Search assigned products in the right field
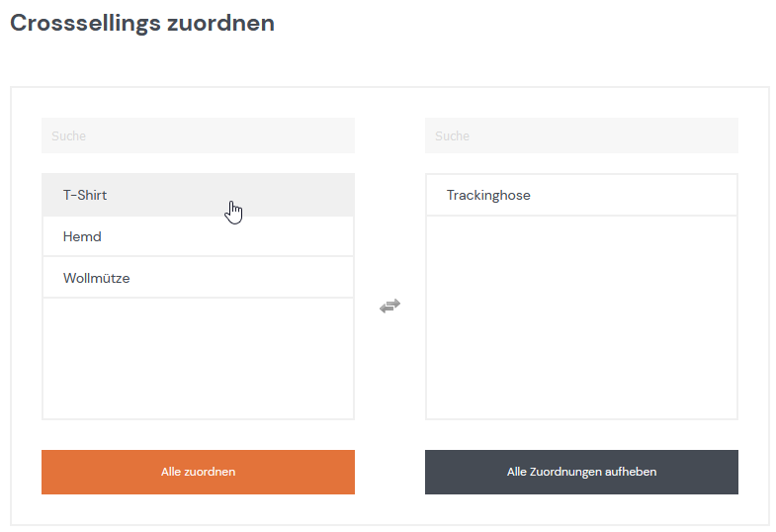 click(581, 135)
